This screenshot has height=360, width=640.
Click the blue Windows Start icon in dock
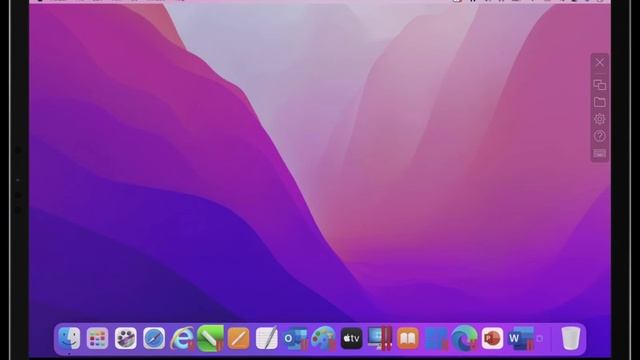436,338
